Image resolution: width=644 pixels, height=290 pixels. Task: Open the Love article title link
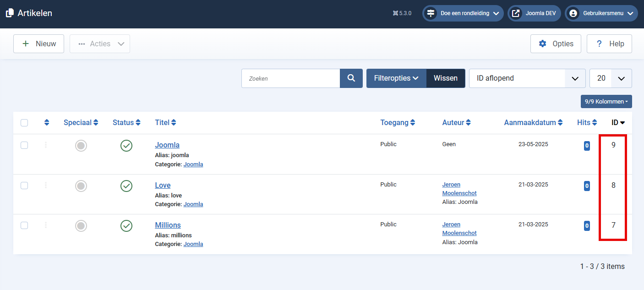(x=163, y=186)
